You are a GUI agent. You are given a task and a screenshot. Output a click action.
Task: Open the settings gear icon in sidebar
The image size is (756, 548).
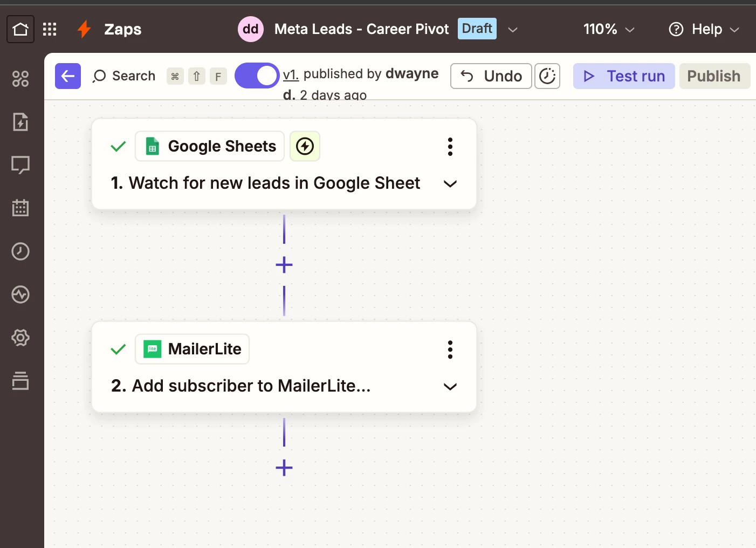pos(20,338)
